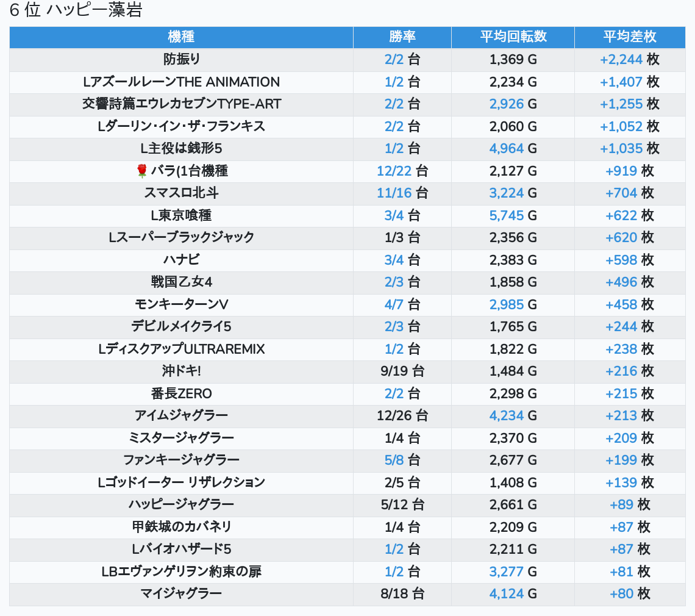
Task: Click the rose emoji icon beside バラ
Action: [142, 171]
